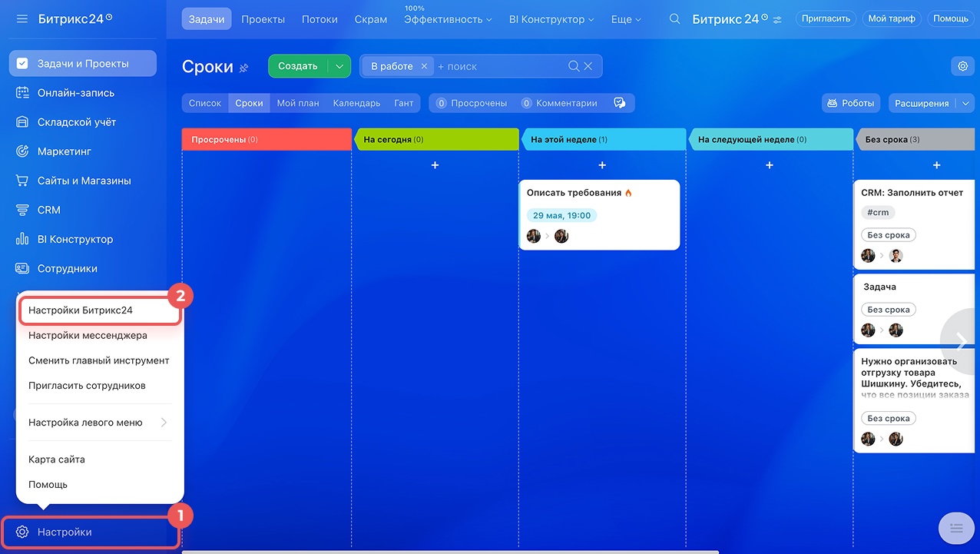The width and height of the screenshot is (980, 554).
Task: Switch to the Задачи tab
Action: (x=207, y=19)
